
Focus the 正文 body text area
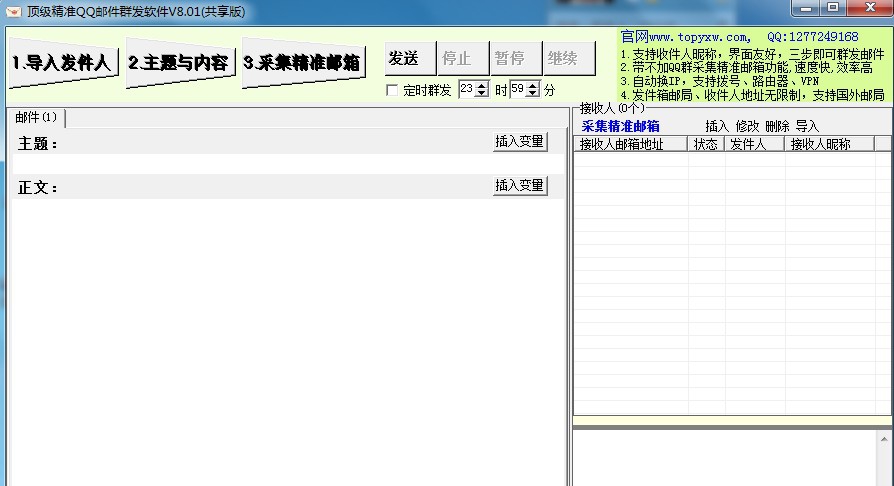[x=288, y=342]
